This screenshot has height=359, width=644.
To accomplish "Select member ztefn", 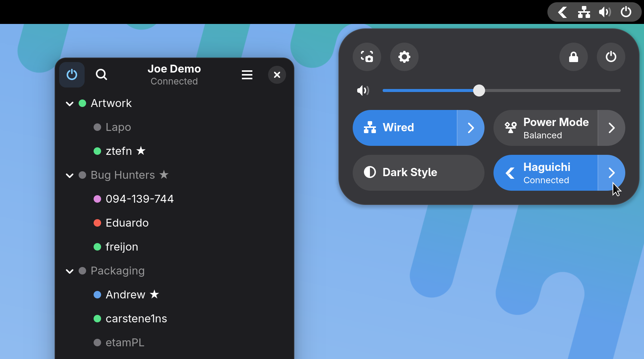I will 174,151.
